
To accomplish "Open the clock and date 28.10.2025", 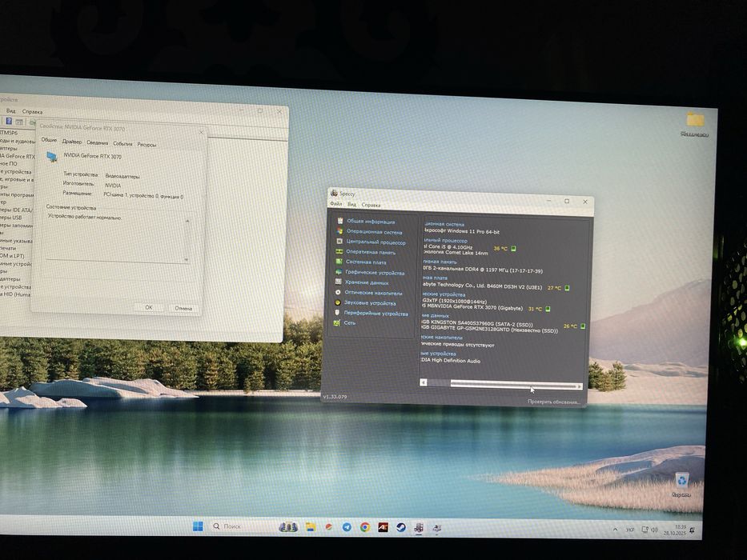I will pyautogui.click(x=675, y=530).
